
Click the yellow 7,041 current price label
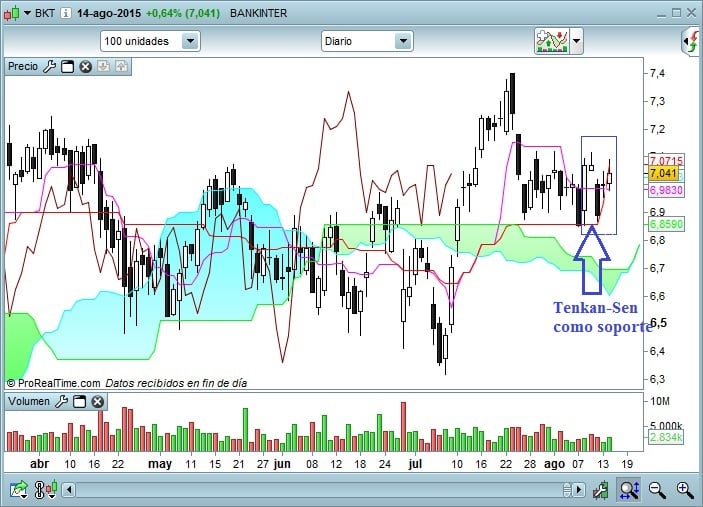pyautogui.click(x=664, y=173)
